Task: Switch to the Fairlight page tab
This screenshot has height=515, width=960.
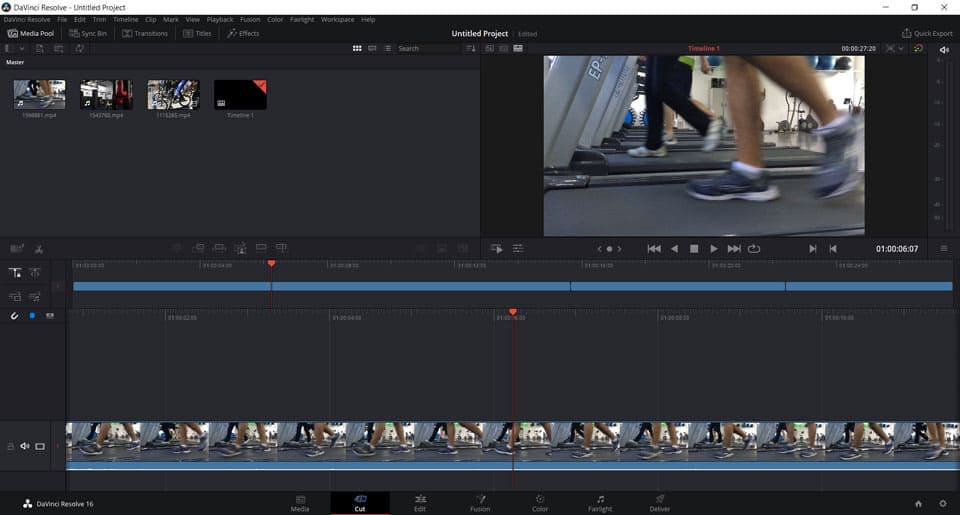Action: 599,502
